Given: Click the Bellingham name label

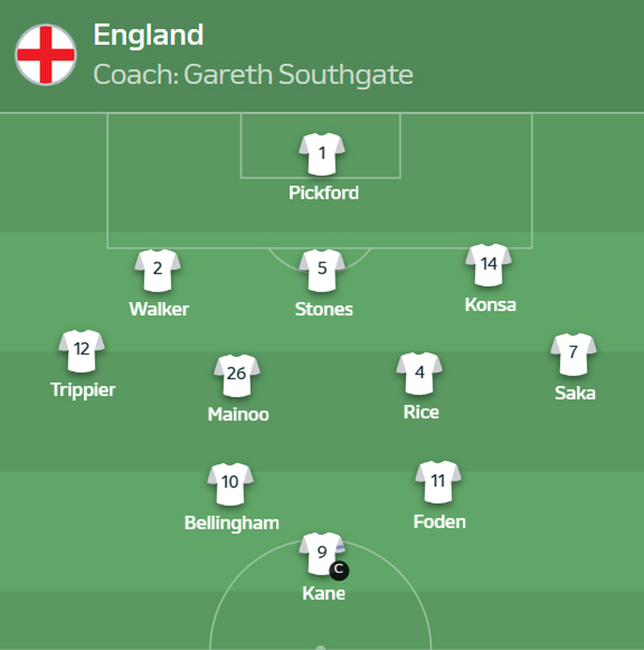Looking at the screenshot, I should coord(231,523).
